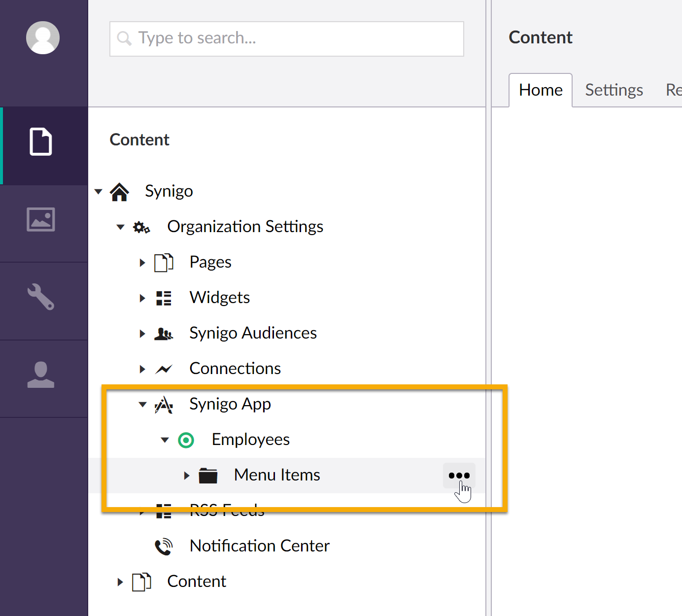Screen dimensions: 682x616
Task: Click the Type to search field
Action: pyautogui.click(x=287, y=38)
